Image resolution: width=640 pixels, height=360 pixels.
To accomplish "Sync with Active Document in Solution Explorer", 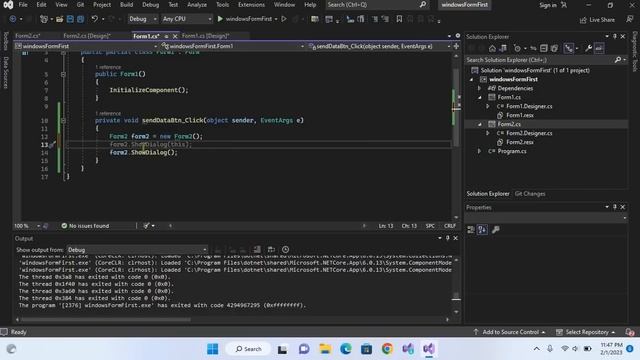I will pos(533,49).
